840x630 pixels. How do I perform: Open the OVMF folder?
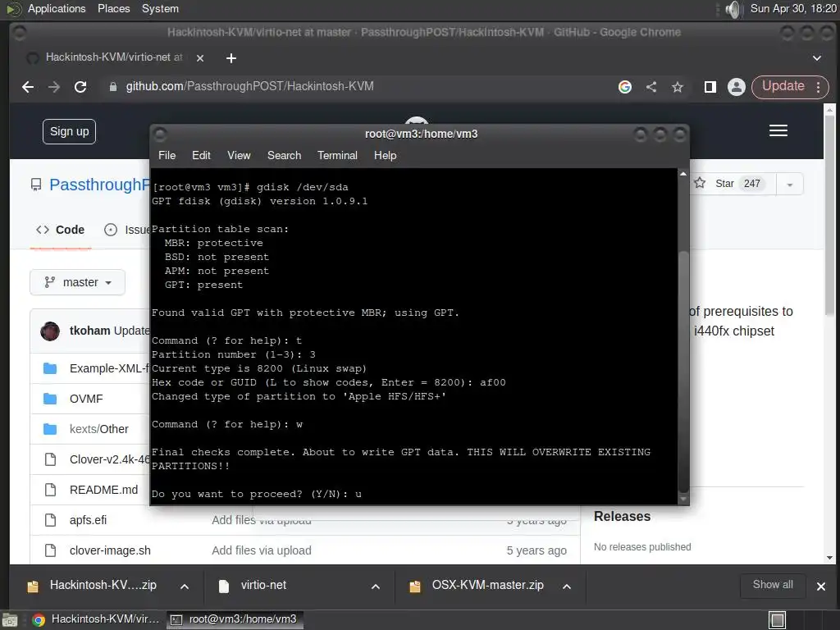tap(86, 399)
